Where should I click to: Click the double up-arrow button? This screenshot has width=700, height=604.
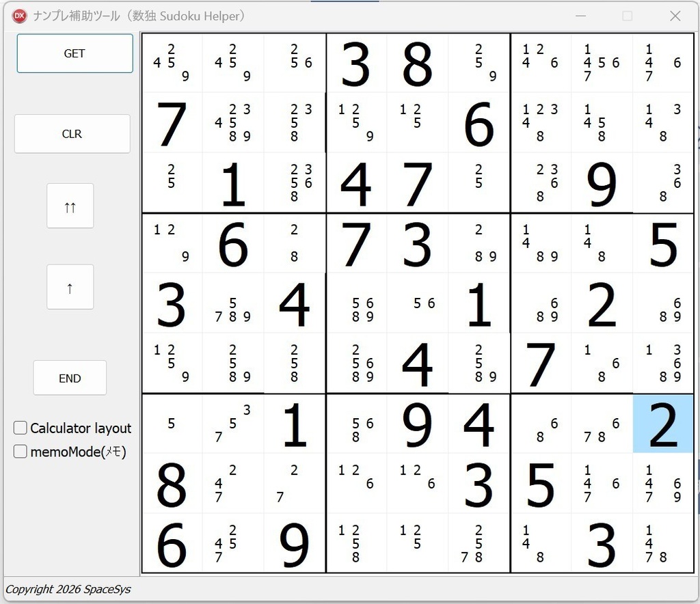pyautogui.click(x=70, y=206)
